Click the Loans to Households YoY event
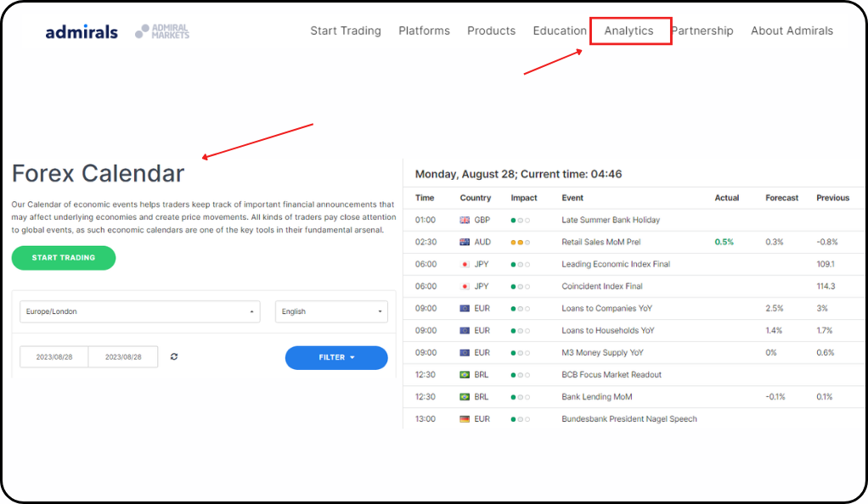This screenshot has height=504, width=868. (608, 331)
